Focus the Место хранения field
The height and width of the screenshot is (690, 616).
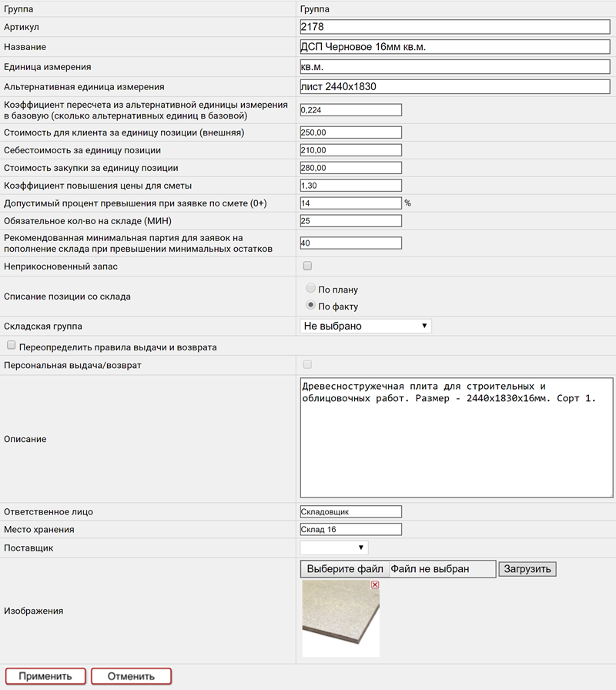(351, 529)
